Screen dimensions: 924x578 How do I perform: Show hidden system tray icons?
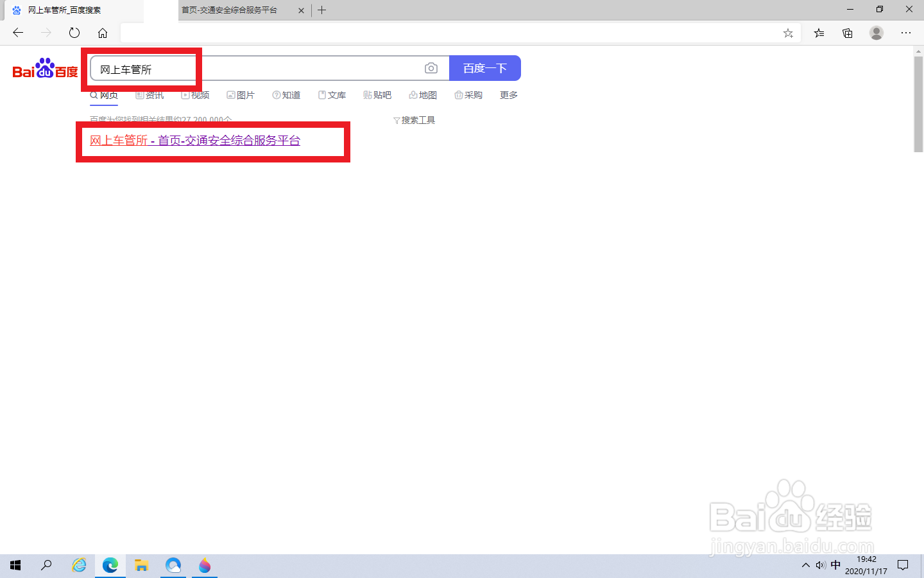coord(806,565)
